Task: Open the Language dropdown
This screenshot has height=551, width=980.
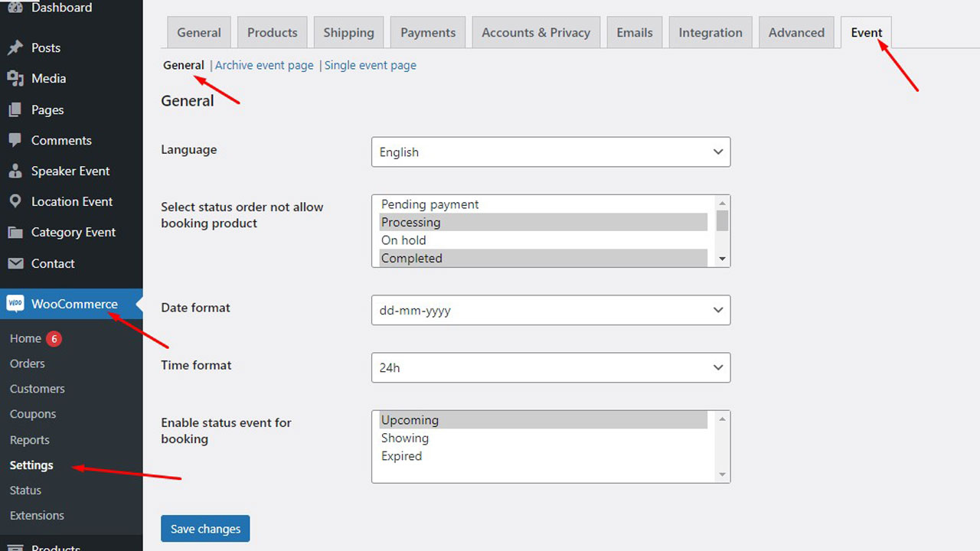Action: coord(550,152)
